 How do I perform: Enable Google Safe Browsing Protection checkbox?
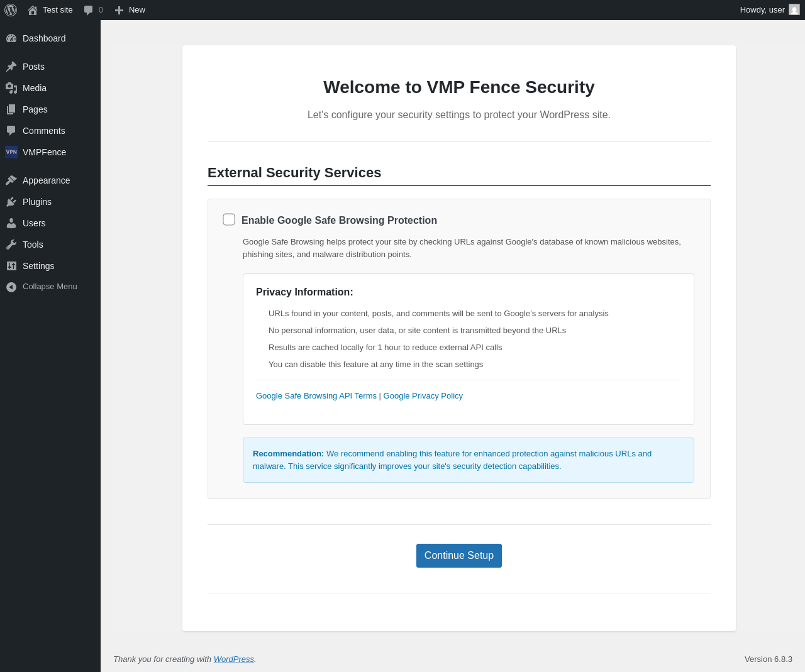click(229, 219)
